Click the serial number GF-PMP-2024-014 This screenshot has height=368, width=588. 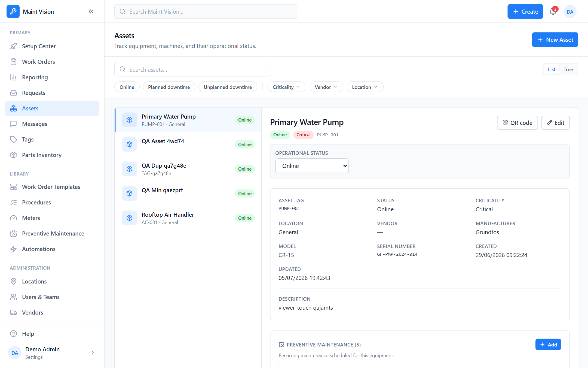pos(397,254)
